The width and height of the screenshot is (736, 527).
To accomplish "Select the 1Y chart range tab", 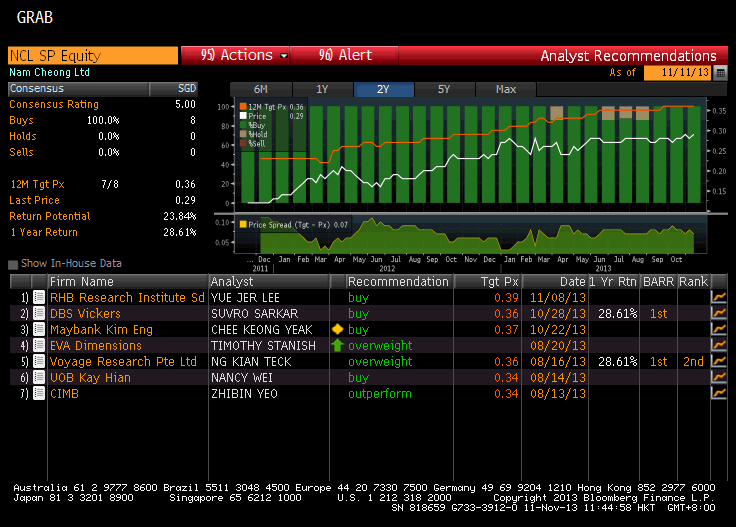I will pyautogui.click(x=322, y=89).
